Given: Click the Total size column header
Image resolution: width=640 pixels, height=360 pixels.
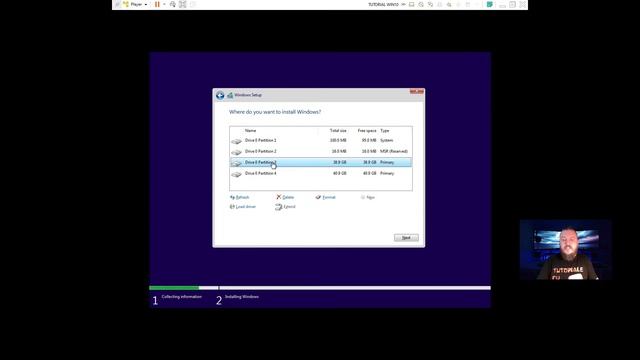Looking at the screenshot, I should [338, 131].
